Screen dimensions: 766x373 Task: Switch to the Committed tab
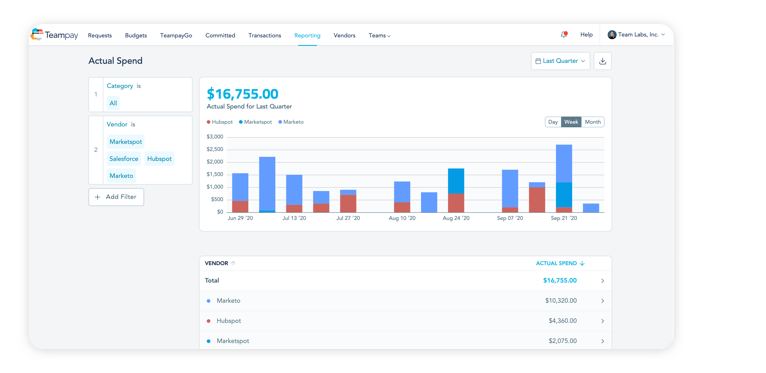pyautogui.click(x=220, y=35)
